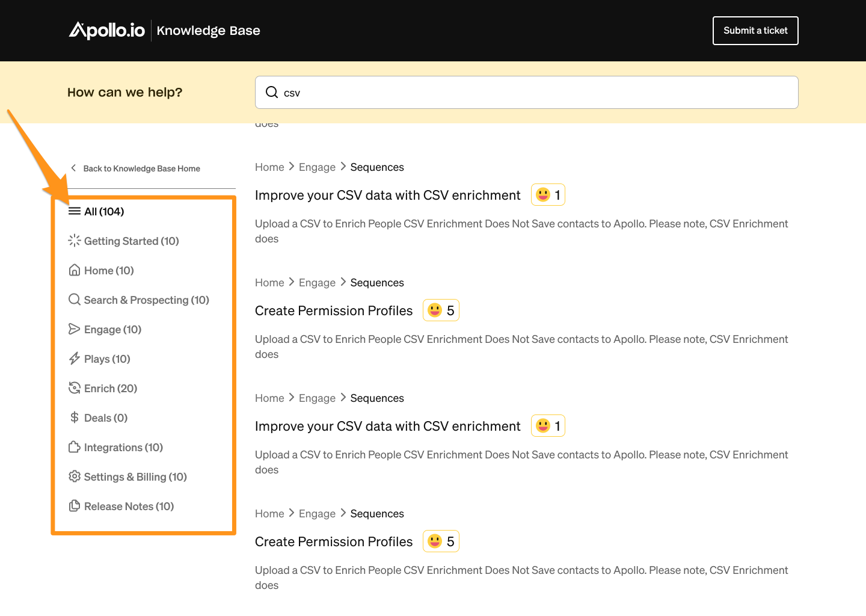Click the Search & Prospecting magnifier icon
The height and width of the screenshot is (616, 866).
[75, 300]
